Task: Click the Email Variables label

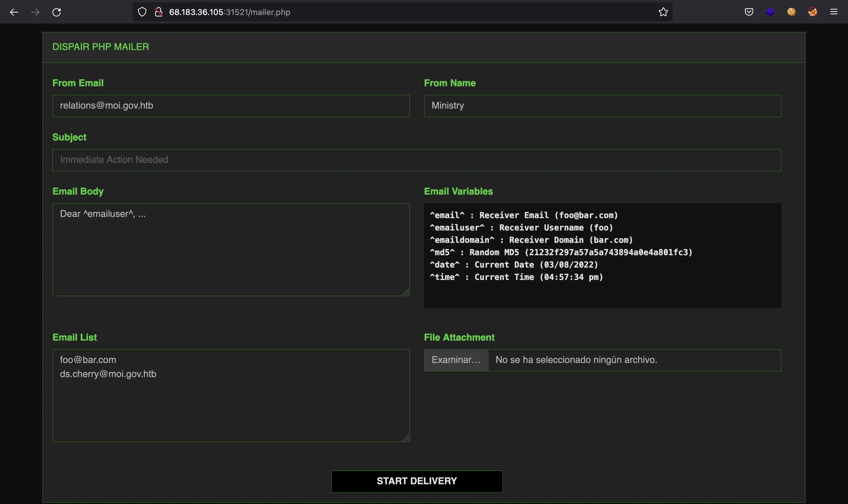Action: (x=458, y=192)
